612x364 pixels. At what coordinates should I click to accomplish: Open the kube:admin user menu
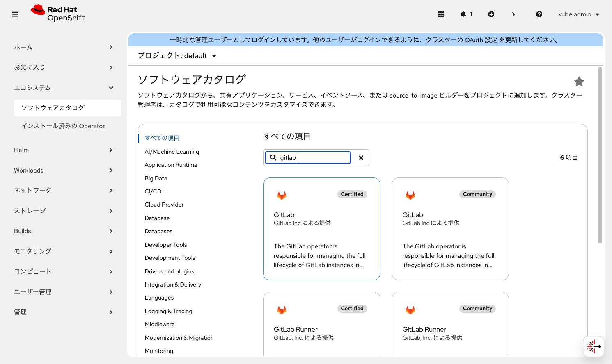[x=578, y=14]
